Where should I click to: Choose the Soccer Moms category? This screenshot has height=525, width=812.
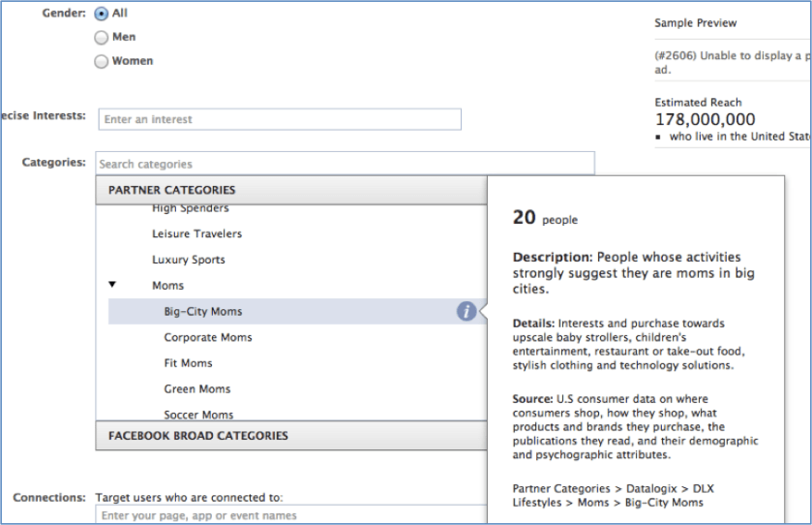[198, 415]
